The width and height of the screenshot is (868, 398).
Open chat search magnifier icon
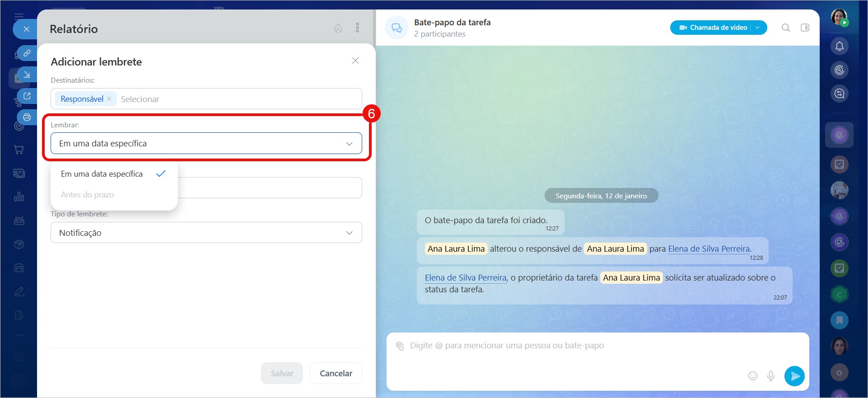(786, 28)
